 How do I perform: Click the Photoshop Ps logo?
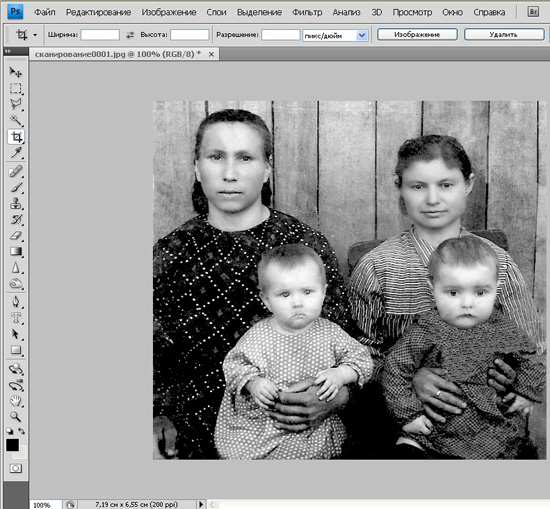[15, 12]
